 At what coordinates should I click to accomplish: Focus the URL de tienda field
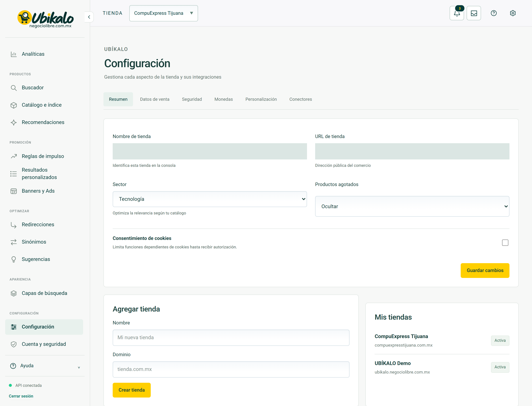point(412,151)
